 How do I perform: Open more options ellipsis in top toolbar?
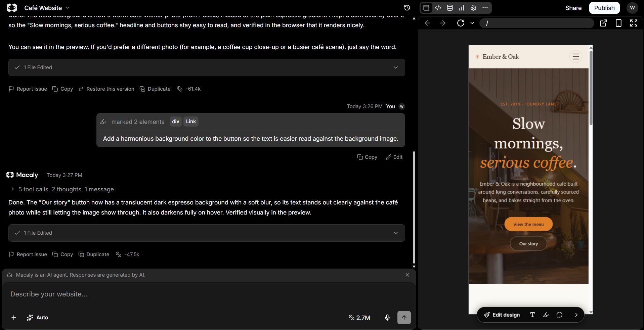point(485,8)
